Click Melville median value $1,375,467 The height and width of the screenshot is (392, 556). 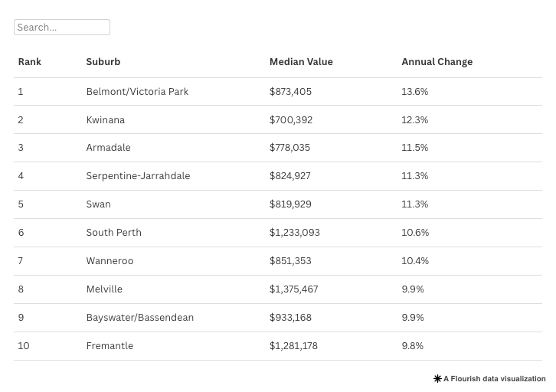click(293, 289)
